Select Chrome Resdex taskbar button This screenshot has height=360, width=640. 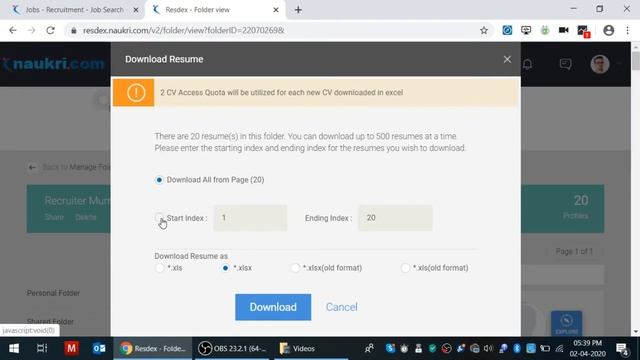[153, 348]
